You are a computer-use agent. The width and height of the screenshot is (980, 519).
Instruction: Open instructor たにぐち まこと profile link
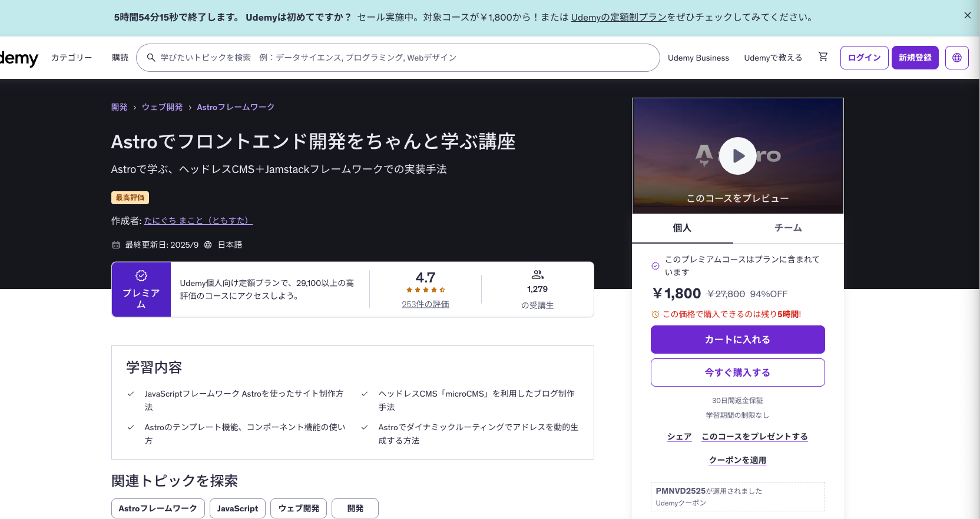[198, 221]
